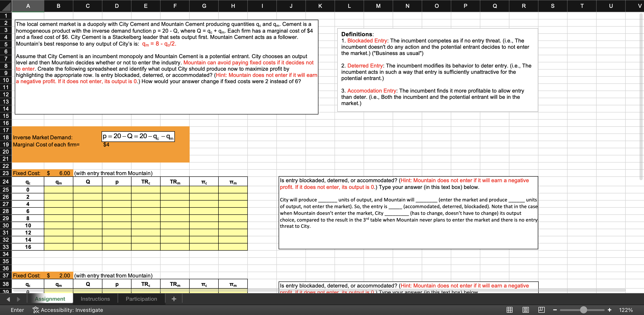The height and width of the screenshot is (315, 644).
Task: Open Page Layout view
Action: (525, 310)
